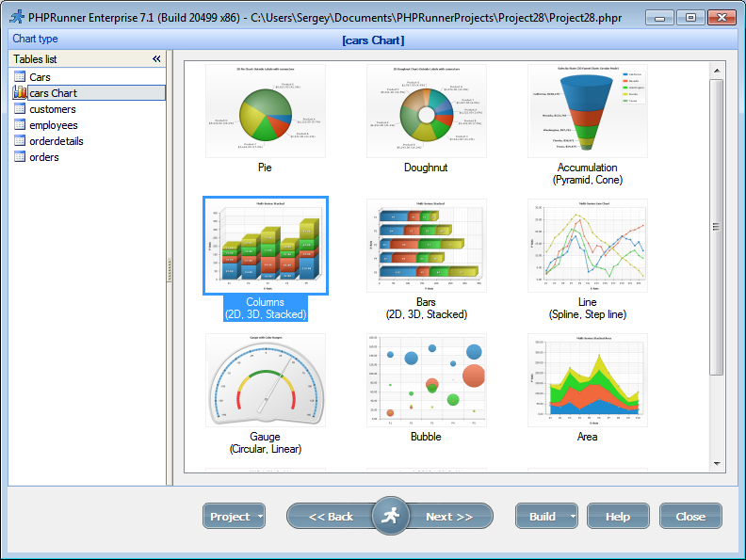Click the orders table icon
The width and height of the screenshot is (746, 560).
pyautogui.click(x=20, y=156)
